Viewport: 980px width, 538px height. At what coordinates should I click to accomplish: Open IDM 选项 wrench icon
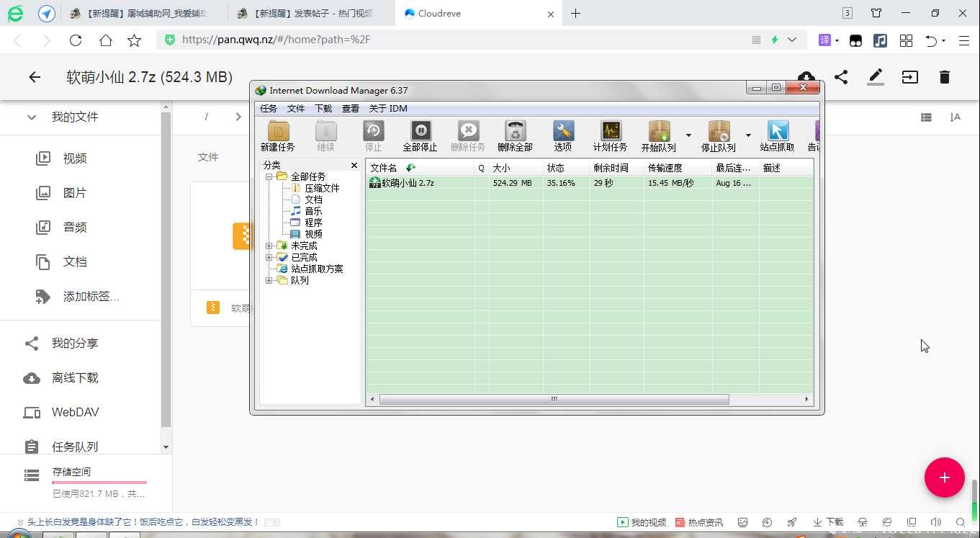(x=563, y=131)
